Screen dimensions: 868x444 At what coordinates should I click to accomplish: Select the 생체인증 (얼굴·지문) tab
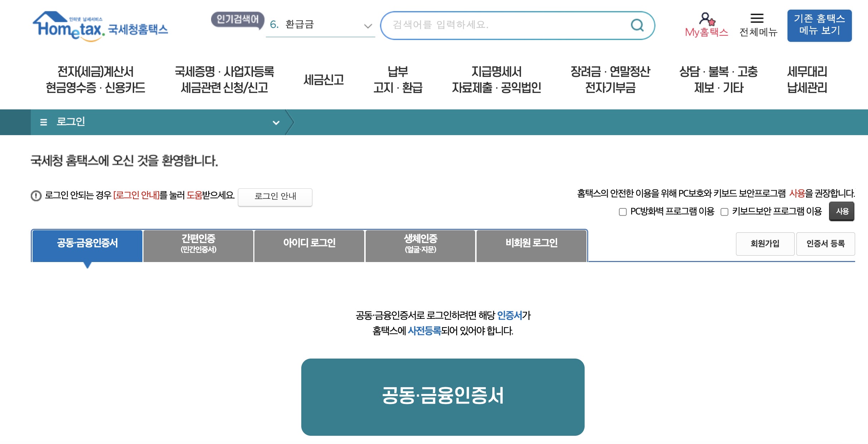420,243
